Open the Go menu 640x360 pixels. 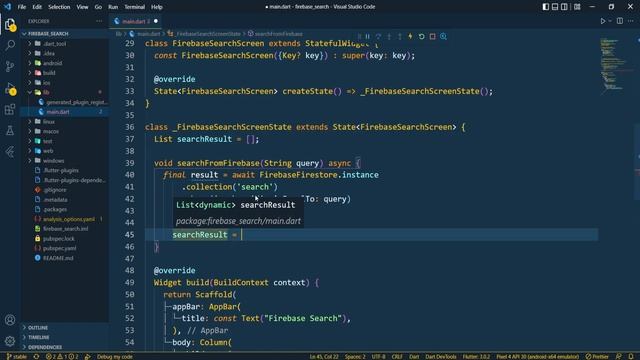pos(98,7)
